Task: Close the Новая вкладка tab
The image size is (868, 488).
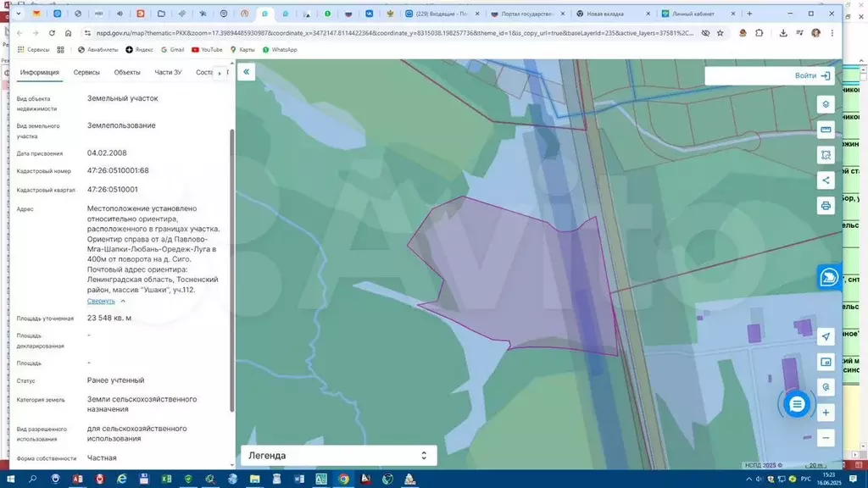Action: click(x=648, y=14)
